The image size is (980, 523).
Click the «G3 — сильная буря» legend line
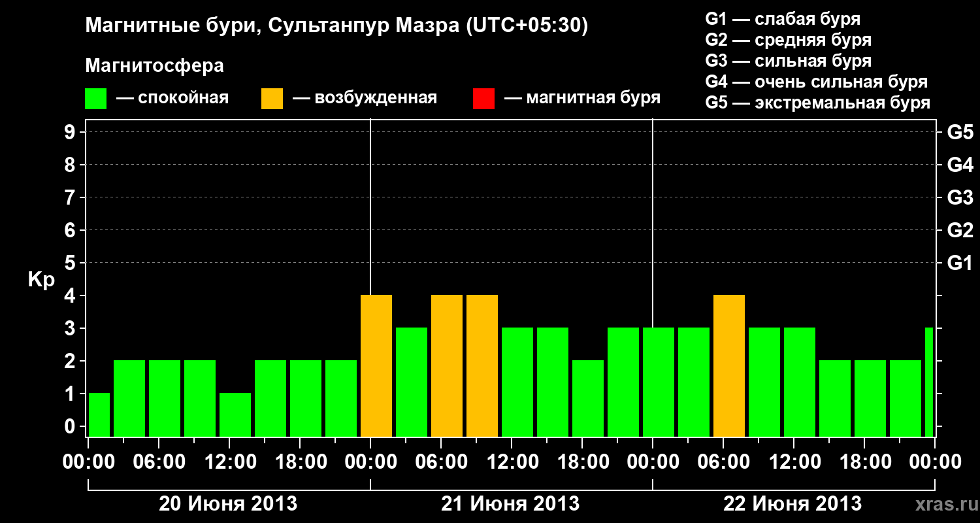tap(788, 61)
